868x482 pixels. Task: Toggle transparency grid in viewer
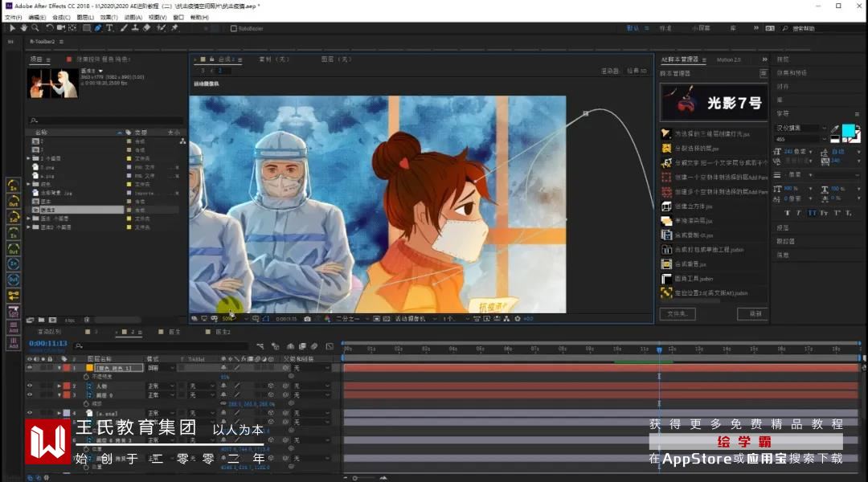[387, 319]
